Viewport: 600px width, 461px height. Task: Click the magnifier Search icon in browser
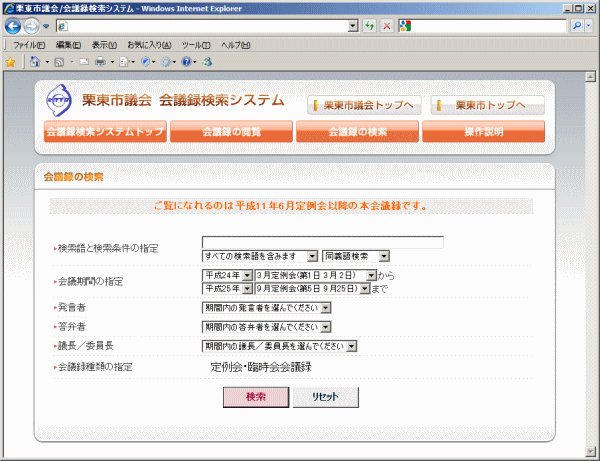coord(577,26)
